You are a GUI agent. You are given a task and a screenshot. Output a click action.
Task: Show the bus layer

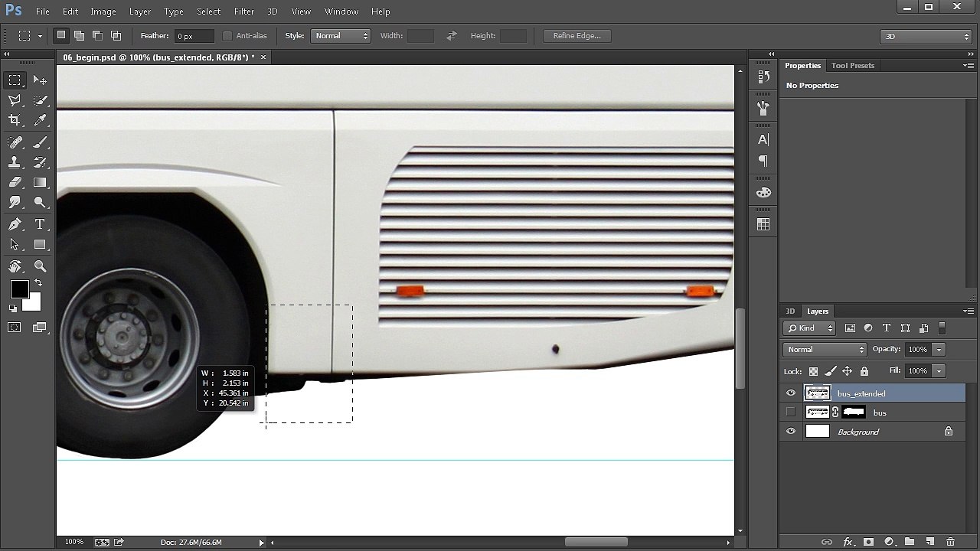pyautogui.click(x=791, y=412)
